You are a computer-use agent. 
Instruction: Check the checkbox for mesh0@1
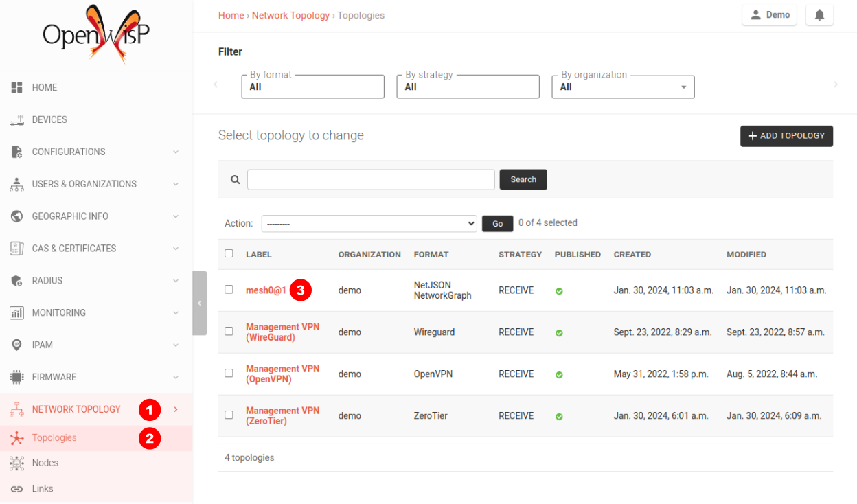[x=229, y=289]
